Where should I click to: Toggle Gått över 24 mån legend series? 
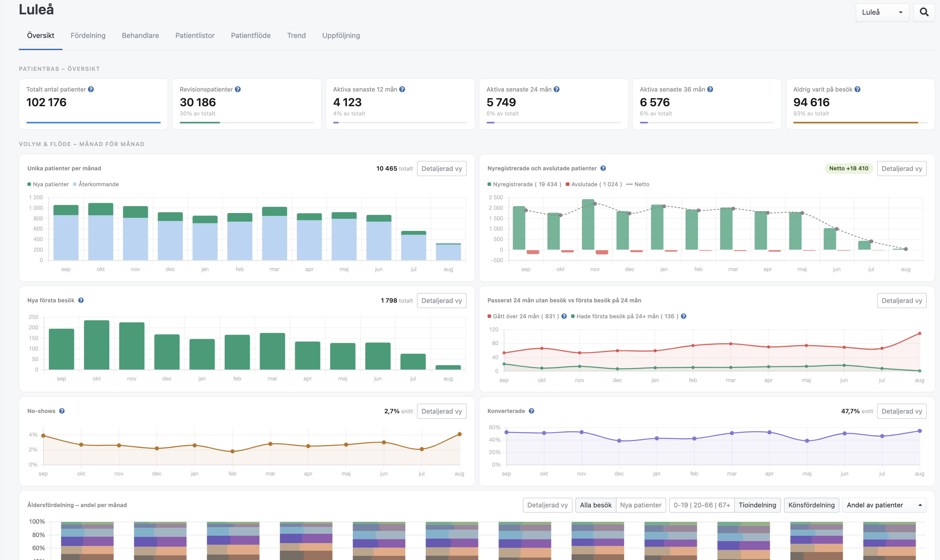coord(523,316)
